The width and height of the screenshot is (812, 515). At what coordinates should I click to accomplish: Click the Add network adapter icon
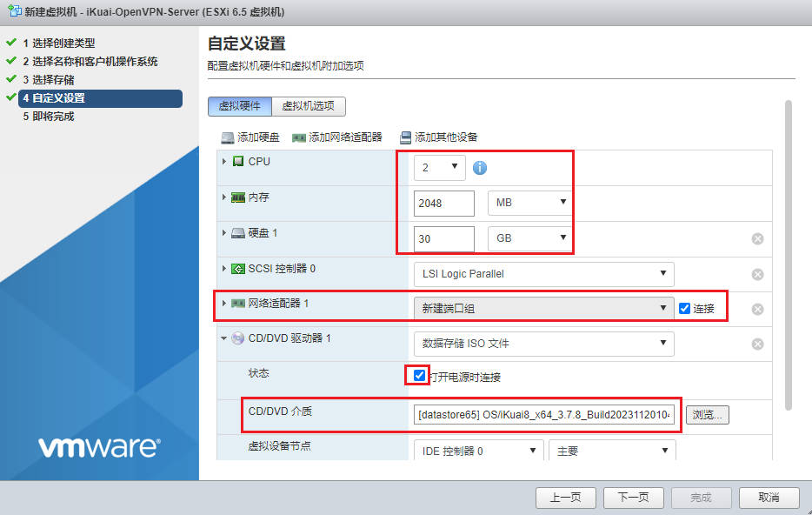299,137
